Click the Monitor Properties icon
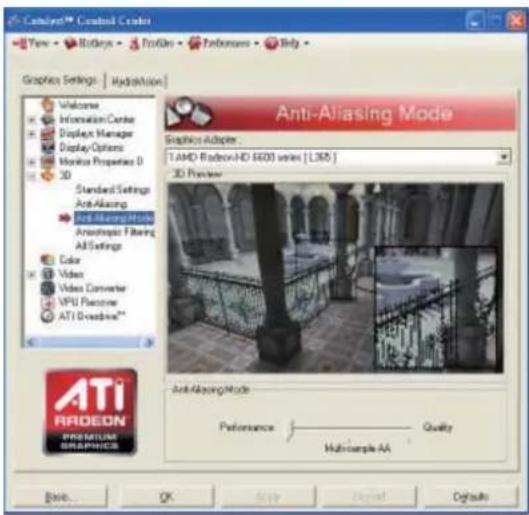 click(48, 162)
